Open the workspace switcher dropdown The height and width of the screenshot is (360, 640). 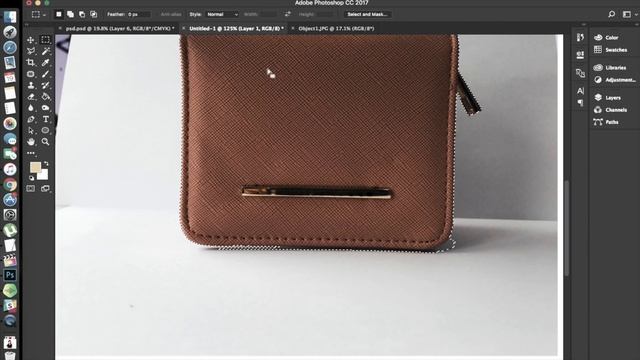[629, 14]
